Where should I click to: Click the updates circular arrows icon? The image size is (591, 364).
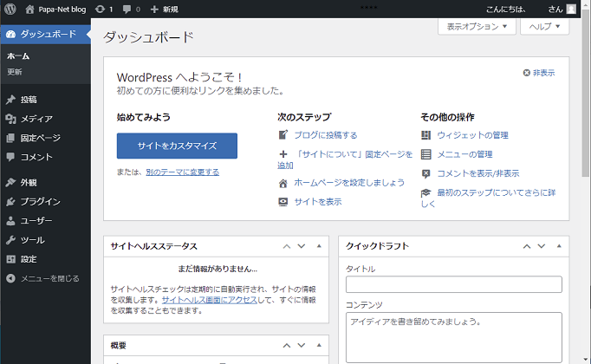[100, 9]
